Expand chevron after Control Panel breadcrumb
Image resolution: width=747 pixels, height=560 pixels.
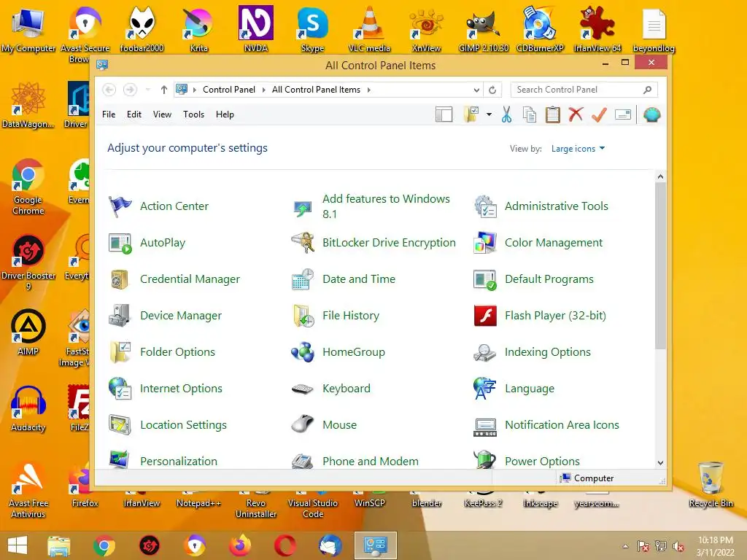pos(264,90)
